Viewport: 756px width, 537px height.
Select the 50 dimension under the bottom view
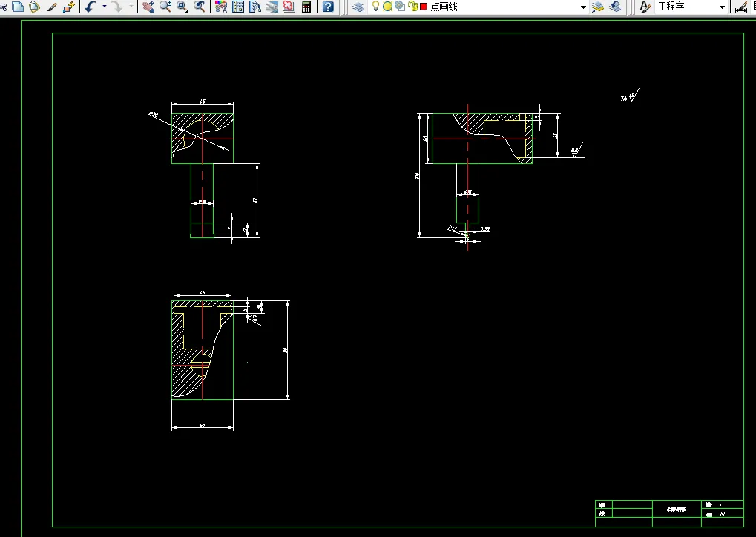click(203, 425)
